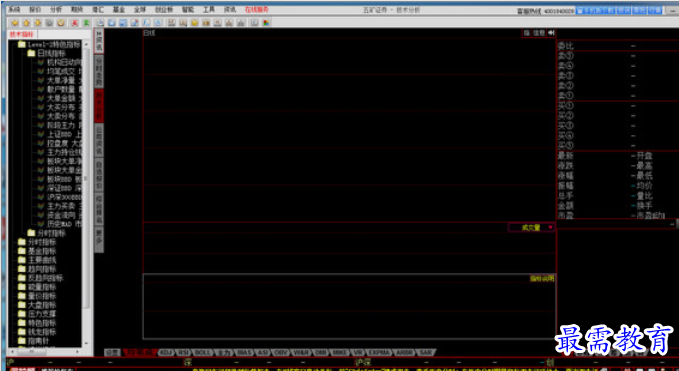The image size is (679, 371).
Task: Open the 创业板 menu
Action: [x=164, y=10]
